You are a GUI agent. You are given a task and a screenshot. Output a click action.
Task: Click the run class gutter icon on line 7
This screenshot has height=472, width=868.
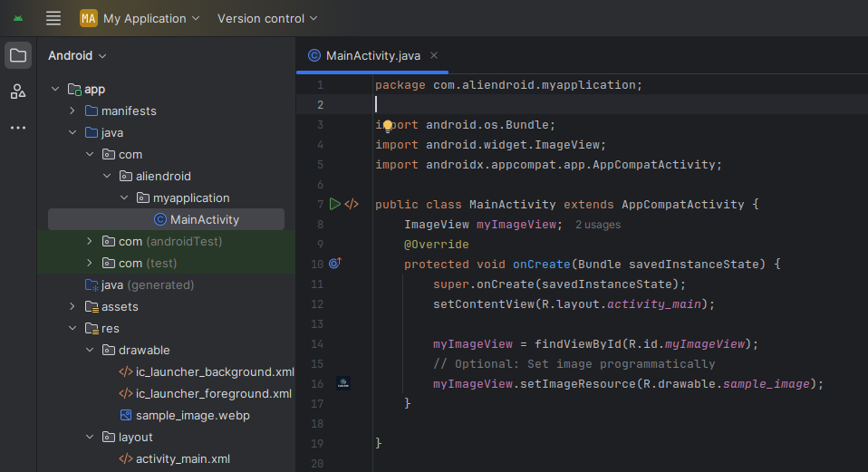pyautogui.click(x=335, y=204)
